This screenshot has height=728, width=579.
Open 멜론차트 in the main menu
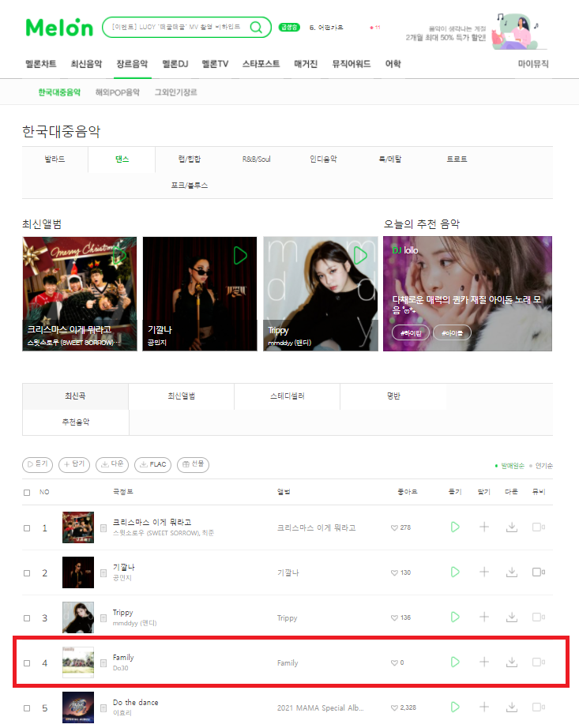[41, 64]
